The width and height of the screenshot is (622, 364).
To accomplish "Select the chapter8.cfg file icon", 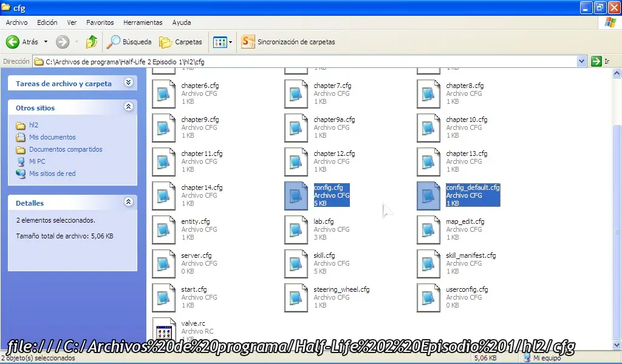I will point(428,94).
